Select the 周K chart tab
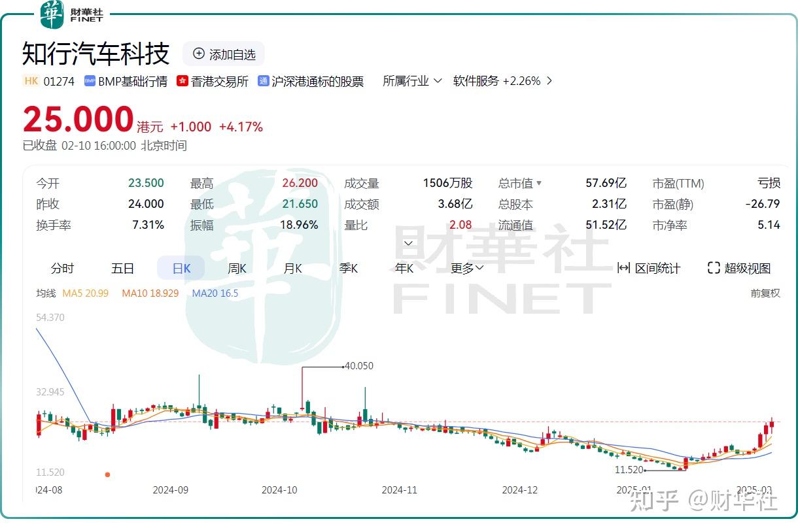This screenshot has width=798, height=532. tap(237, 268)
